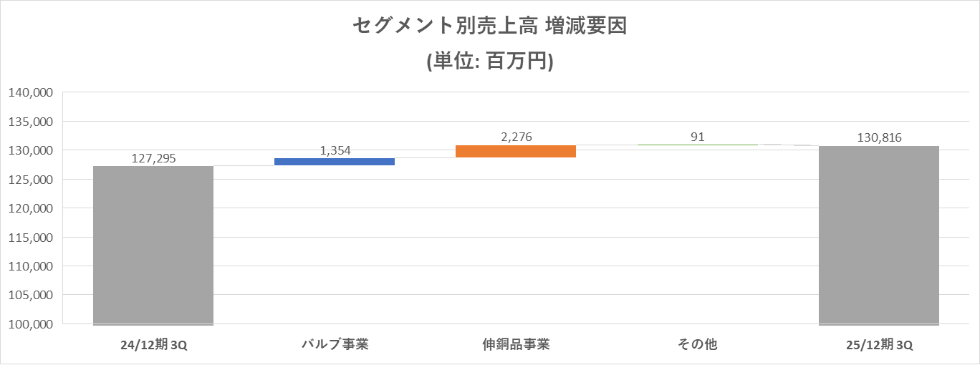The width and height of the screenshot is (980, 365).
Task: Select the orange 伸銅品事業 bar
Action: 516,151
